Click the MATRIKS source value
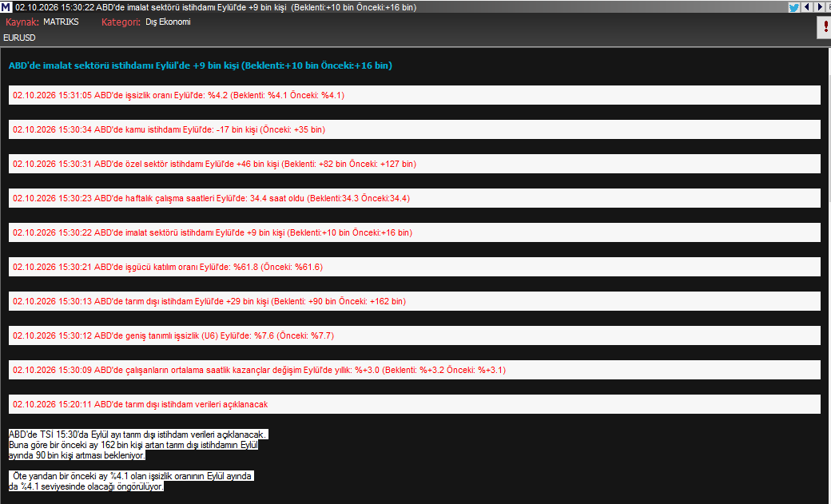 pyautogui.click(x=61, y=22)
